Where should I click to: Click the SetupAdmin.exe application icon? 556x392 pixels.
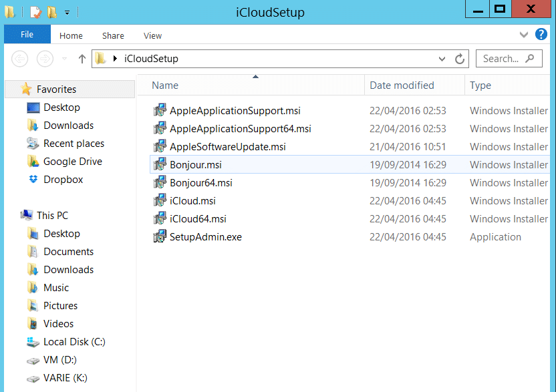coord(160,236)
